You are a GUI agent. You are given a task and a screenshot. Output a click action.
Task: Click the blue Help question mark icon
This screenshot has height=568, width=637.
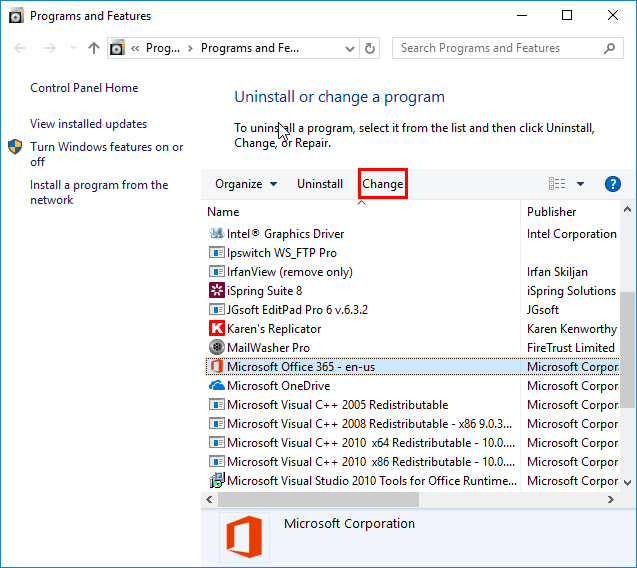(613, 184)
